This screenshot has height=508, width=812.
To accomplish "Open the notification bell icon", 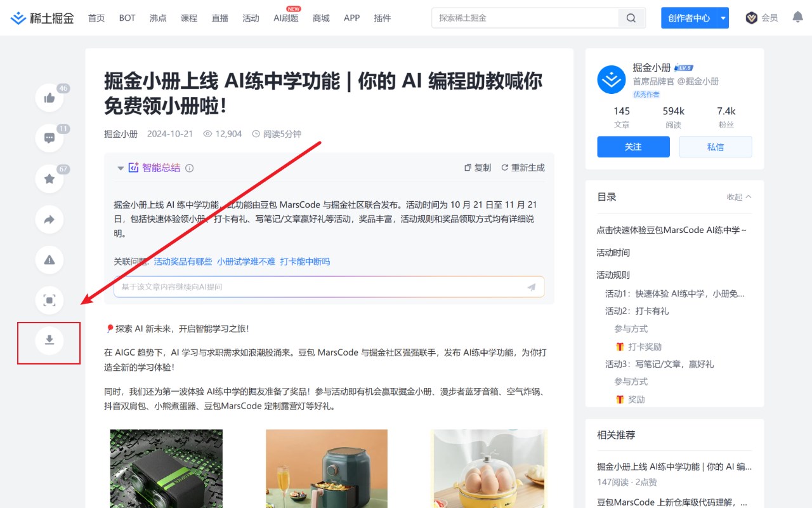I will coord(798,18).
